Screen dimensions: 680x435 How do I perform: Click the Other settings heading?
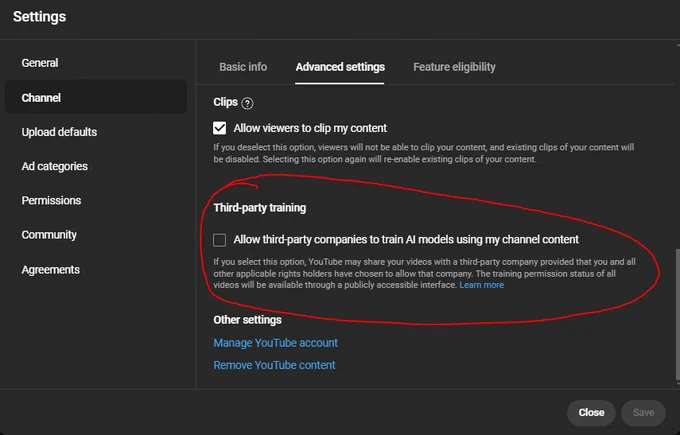click(247, 320)
